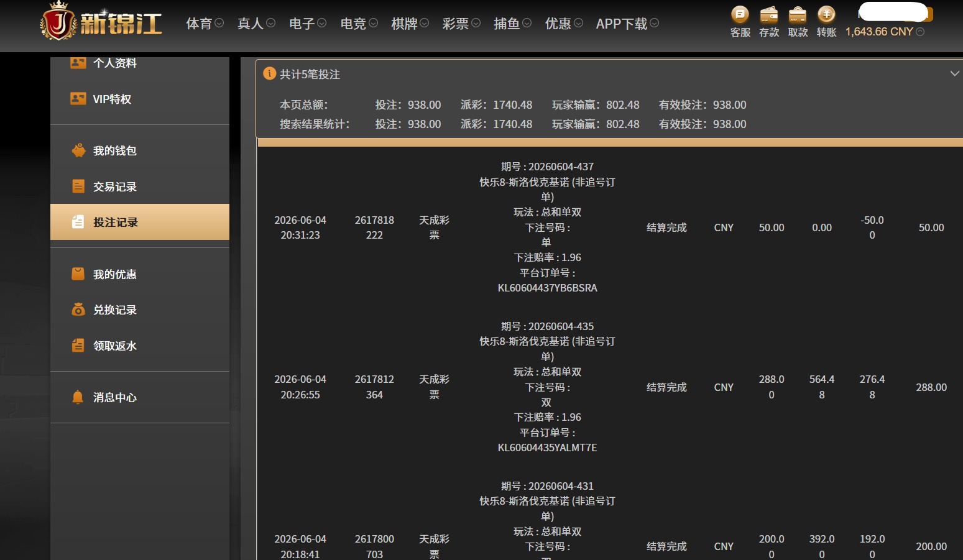Click the 我的钱包 piggy bank icon
This screenshot has width=963, height=560.
78,150
